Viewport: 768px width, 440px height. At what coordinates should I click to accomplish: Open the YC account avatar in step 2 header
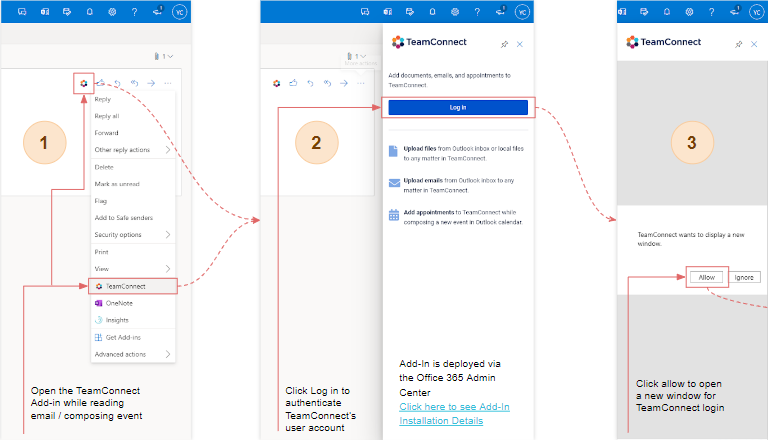(523, 12)
